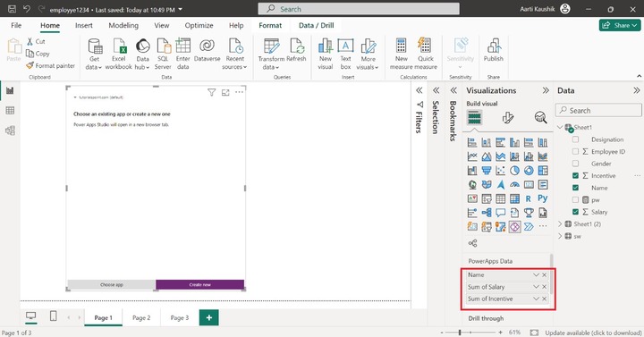Select the Power Automate visual
Viewport: 644px width, 337px height.
pos(529,226)
